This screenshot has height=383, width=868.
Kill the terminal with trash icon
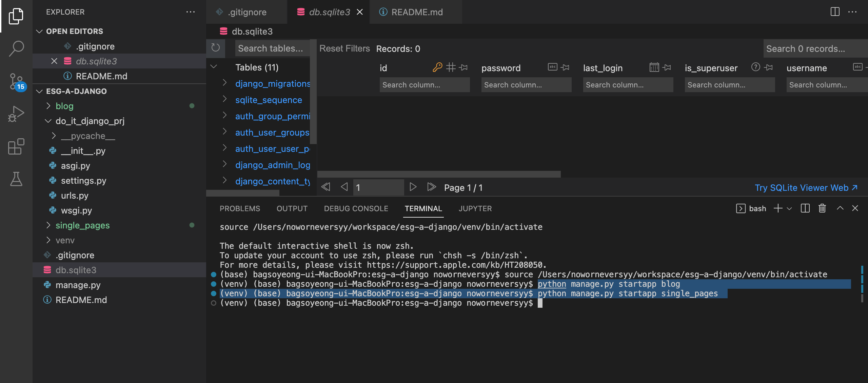tap(822, 208)
